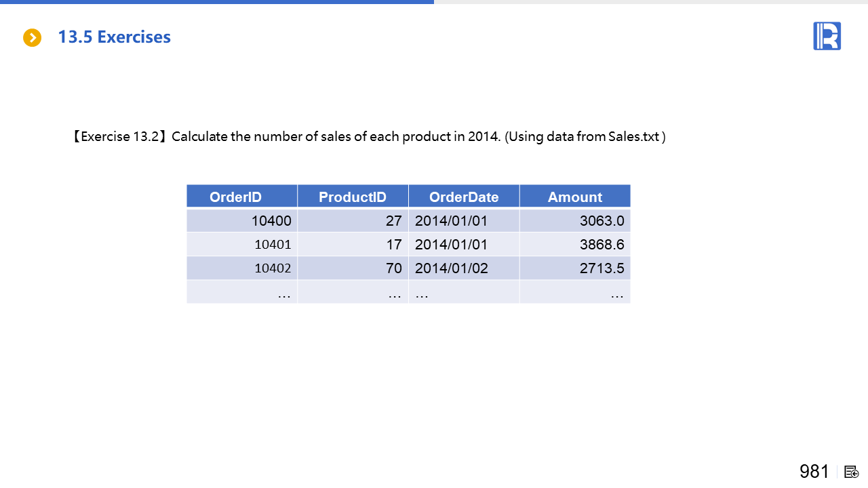Screen dimensions: 868x488
Task: Click the slide list icon next to 981
Action: coord(852,472)
